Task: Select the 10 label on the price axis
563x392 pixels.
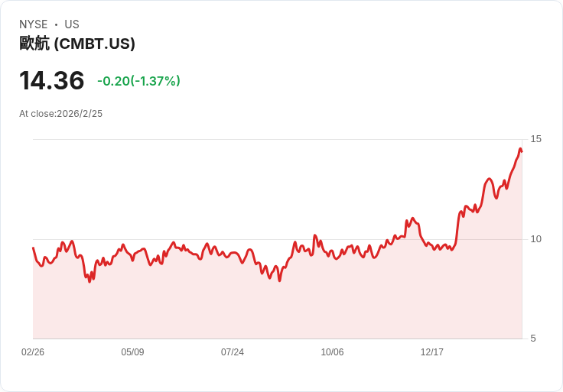Action: point(535,239)
